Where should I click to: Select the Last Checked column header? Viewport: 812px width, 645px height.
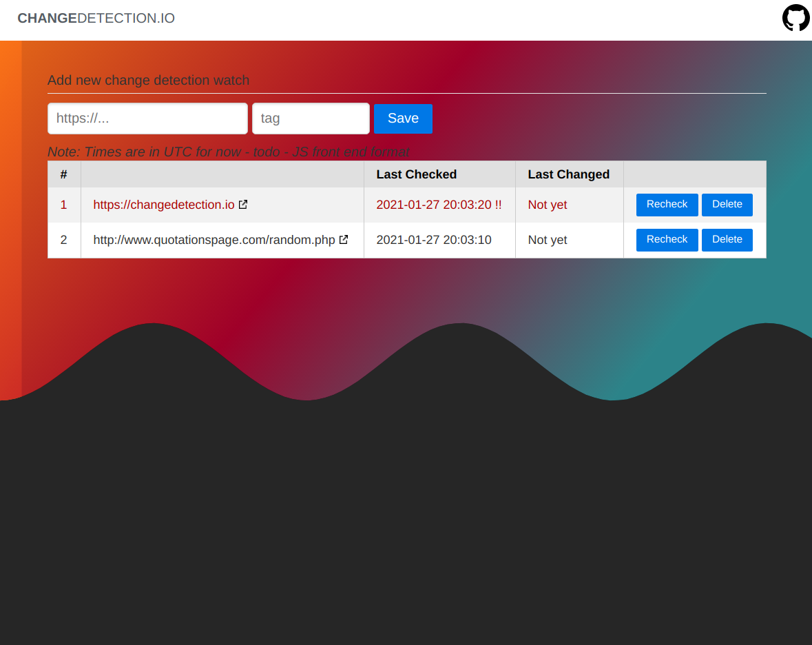click(x=416, y=174)
